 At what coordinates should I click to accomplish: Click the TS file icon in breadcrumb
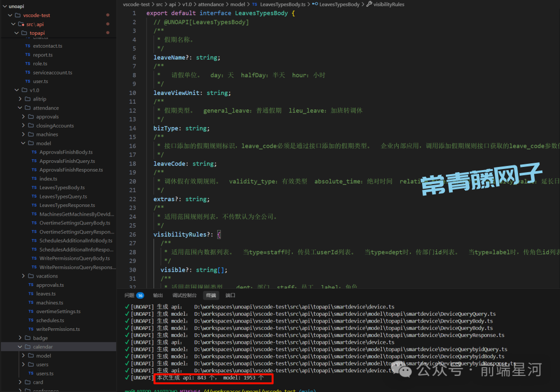(x=255, y=4)
